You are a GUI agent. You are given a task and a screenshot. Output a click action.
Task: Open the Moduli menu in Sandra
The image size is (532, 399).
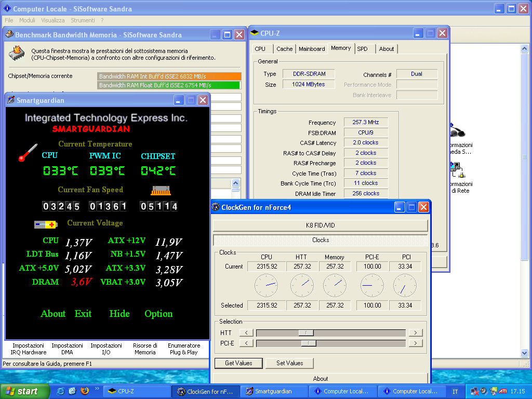pyautogui.click(x=27, y=20)
